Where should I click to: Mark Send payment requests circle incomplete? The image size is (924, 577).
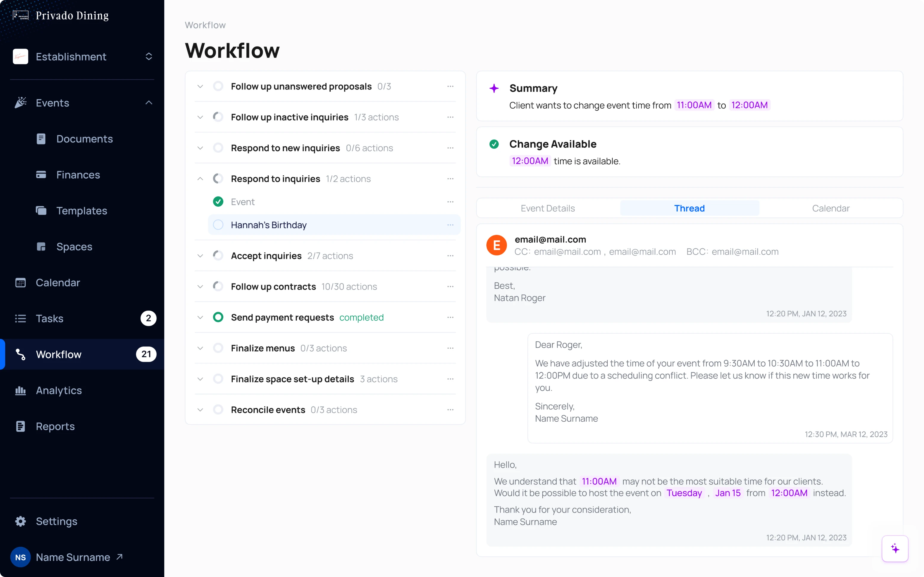tap(218, 317)
